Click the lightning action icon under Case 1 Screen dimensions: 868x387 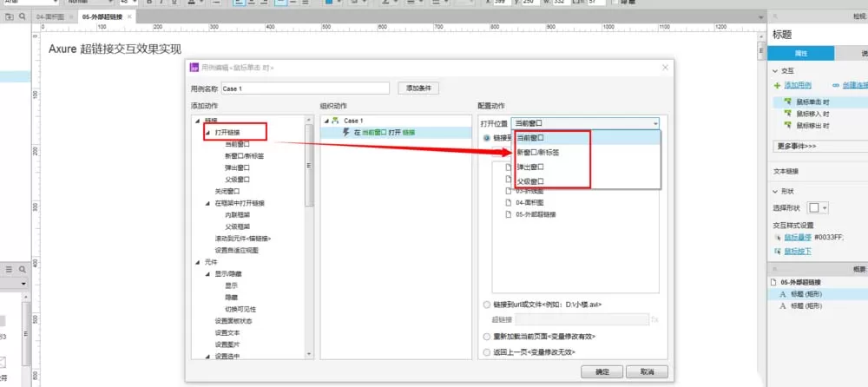point(346,132)
